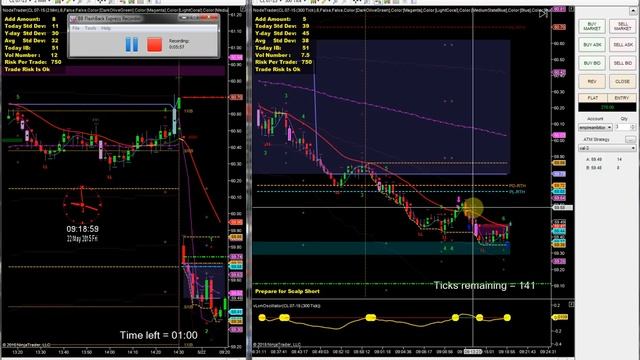This screenshot has width=640, height=360.
Task: Click 'Risk Per Trade: 750' on right chart
Action: pos(283,62)
